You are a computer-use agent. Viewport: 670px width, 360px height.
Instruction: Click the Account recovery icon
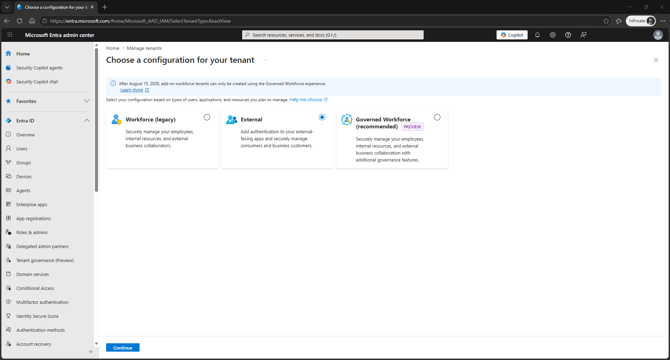[8, 344]
